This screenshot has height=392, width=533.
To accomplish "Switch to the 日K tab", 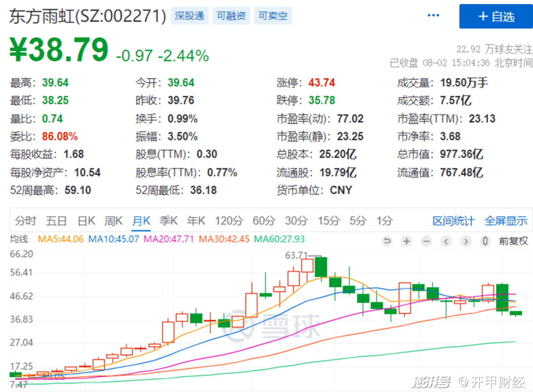I will coord(86,221).
